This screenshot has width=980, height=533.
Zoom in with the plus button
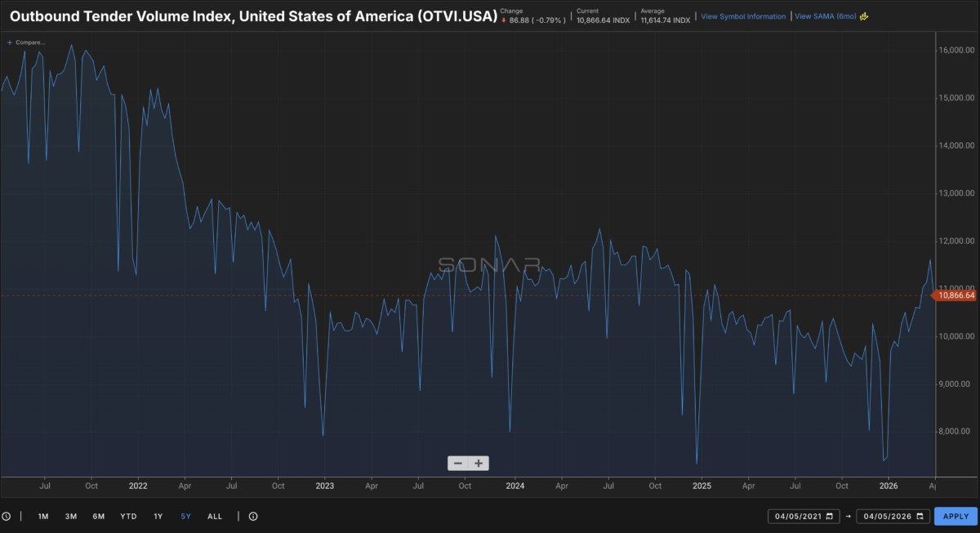pos(479,464)
